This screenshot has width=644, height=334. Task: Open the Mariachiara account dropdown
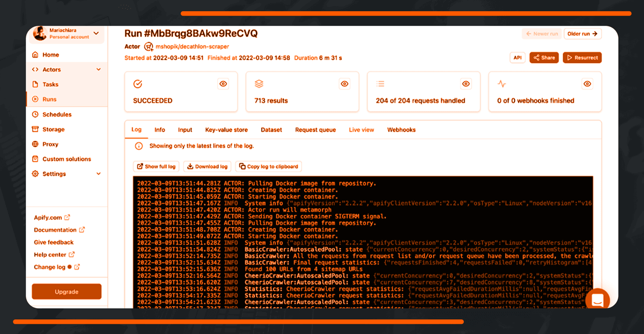[67, 34]
